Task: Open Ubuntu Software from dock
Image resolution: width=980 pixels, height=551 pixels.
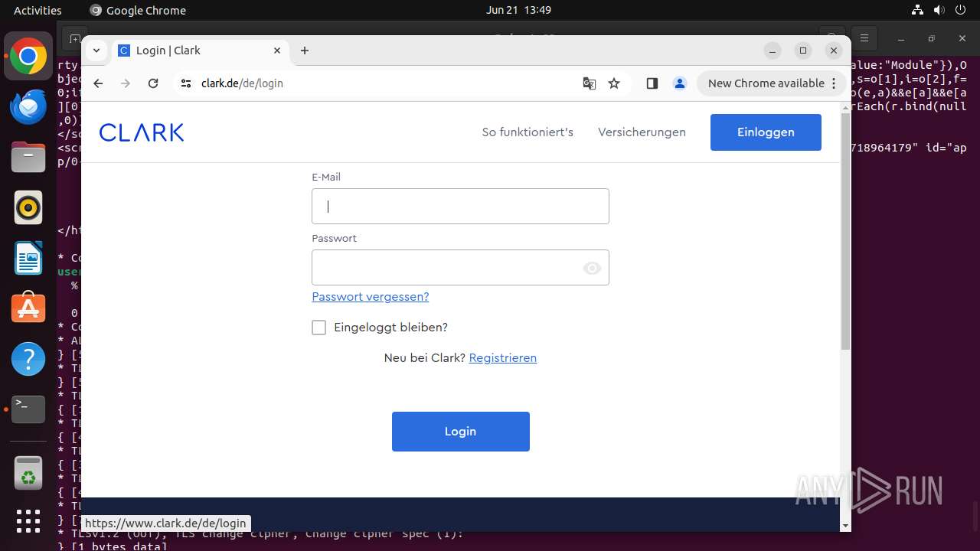Action: coord(28,308)
